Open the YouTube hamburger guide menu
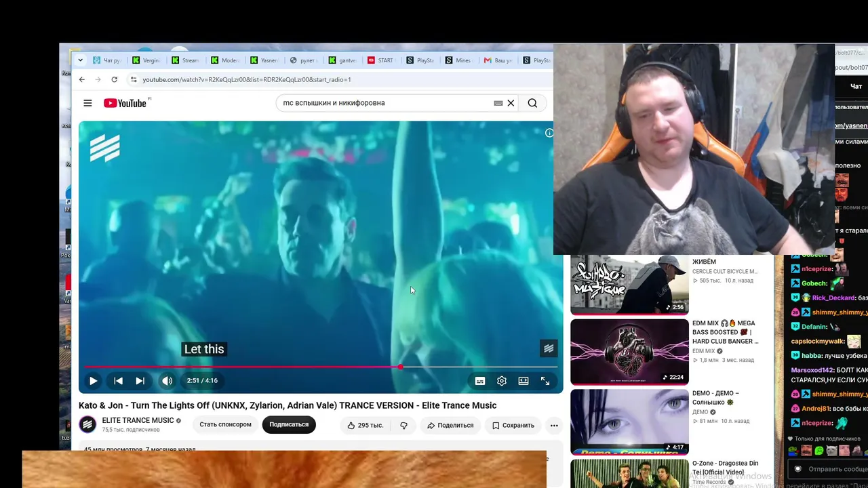The width and height of the screenshot is (868, 488). [87, 103]
